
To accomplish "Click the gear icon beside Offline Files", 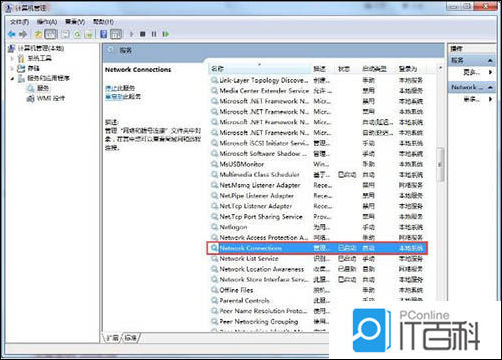I will 214,290.
